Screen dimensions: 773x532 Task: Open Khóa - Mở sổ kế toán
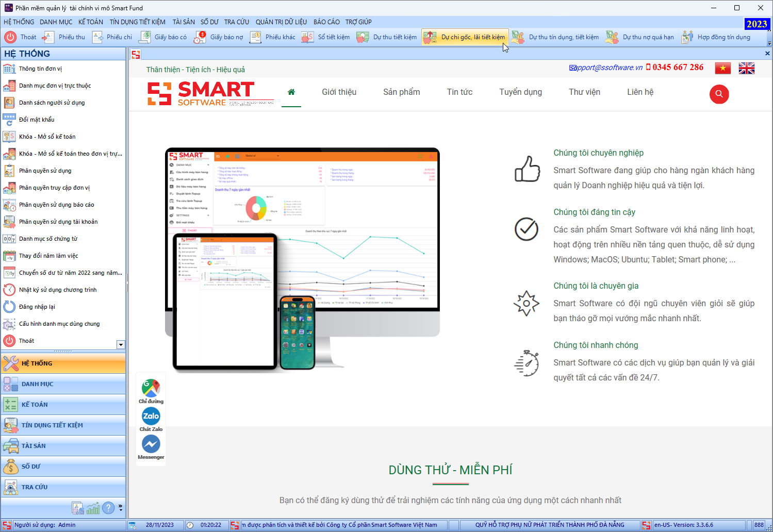[63, 137]
